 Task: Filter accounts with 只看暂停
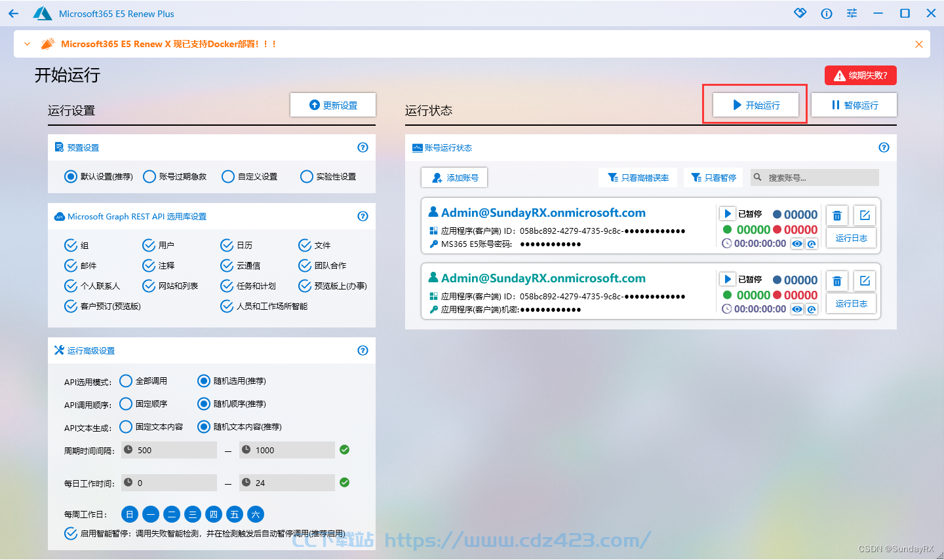[713, 177]
